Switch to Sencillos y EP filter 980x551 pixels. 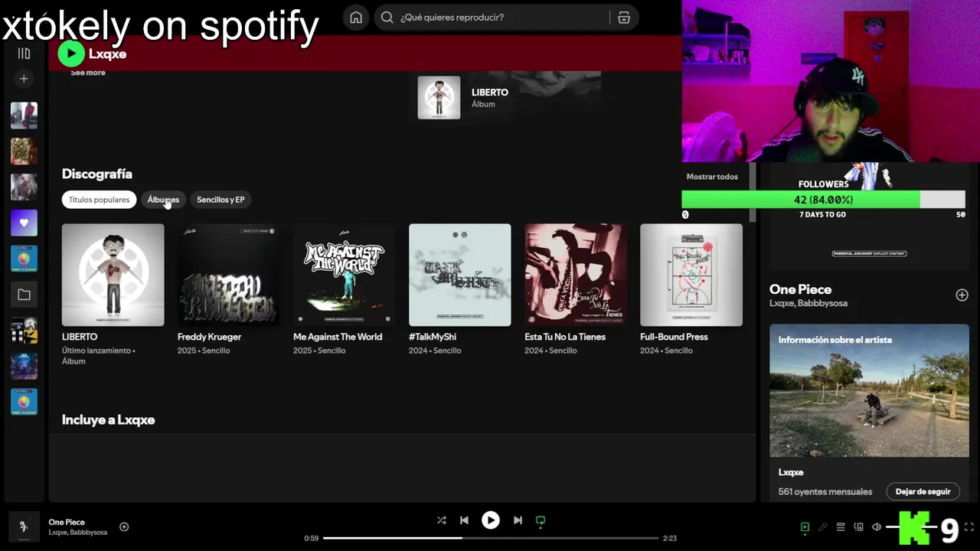coord(220,200)
